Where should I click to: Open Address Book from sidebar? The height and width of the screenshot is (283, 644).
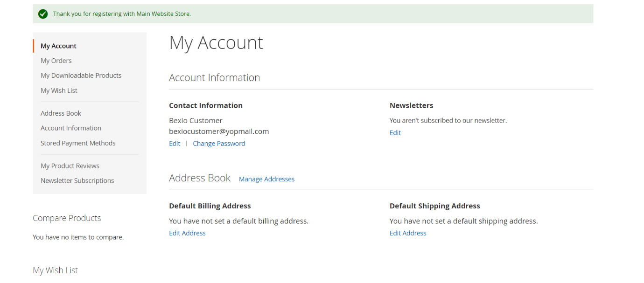coord(61,113)
